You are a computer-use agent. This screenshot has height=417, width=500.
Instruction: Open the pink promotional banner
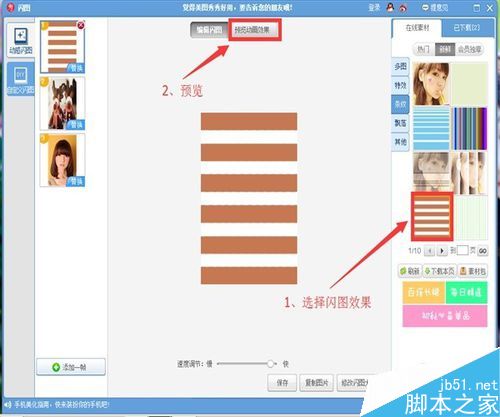(445, 316)
